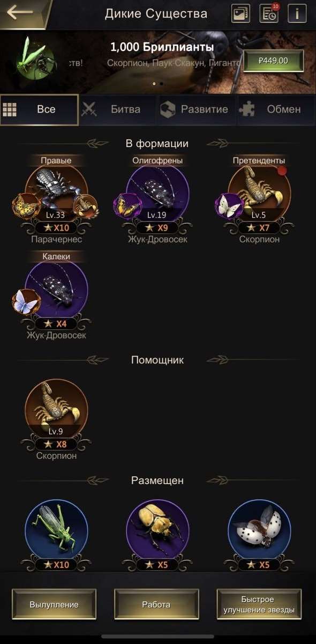316x644 pixels.
Task: Tap the white butterfly badge on Претенденты
Action: pyautogui.click(x=230, y=206)
